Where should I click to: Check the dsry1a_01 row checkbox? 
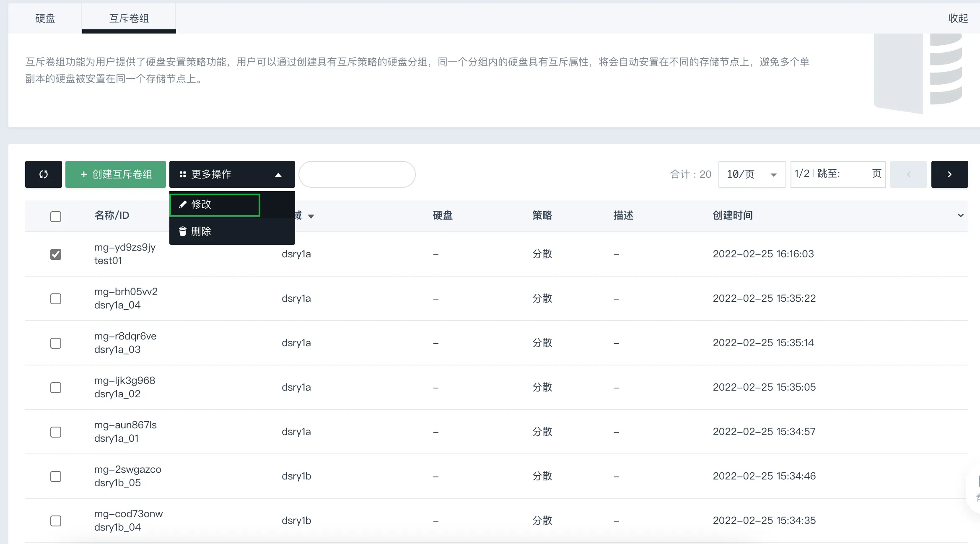click(56, 432)
